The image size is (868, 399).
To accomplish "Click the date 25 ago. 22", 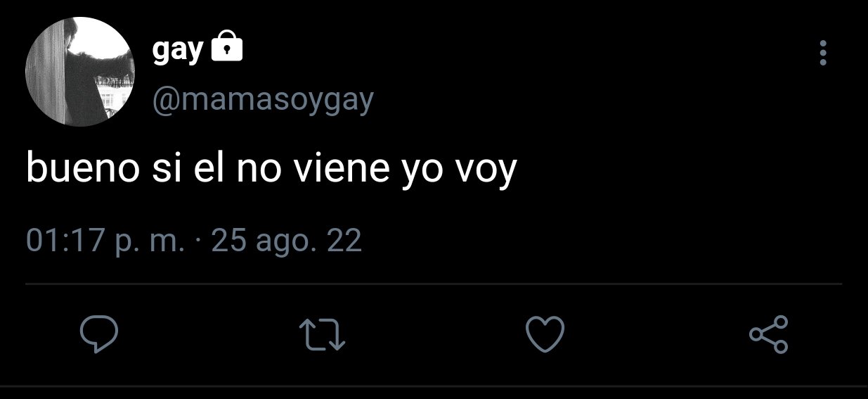I will tap(286, 241).
